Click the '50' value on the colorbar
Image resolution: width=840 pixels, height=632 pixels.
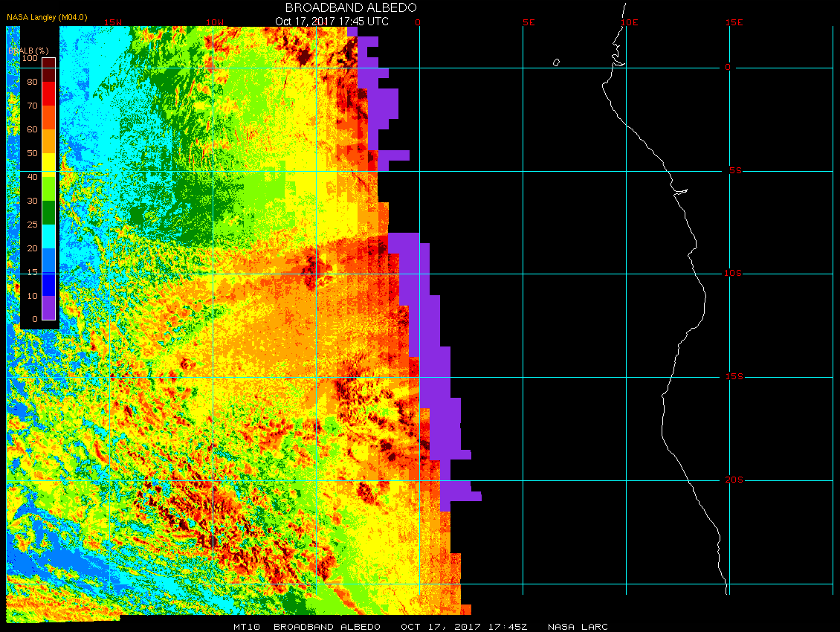click(32, 153)
